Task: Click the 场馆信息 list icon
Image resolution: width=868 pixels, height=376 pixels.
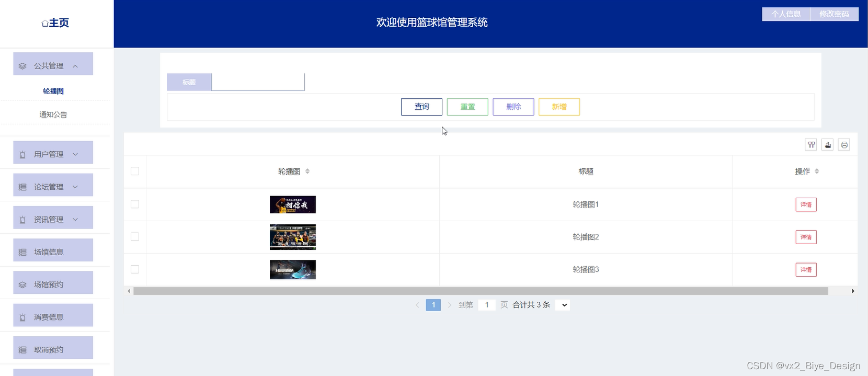Action: tap(22, 252)
